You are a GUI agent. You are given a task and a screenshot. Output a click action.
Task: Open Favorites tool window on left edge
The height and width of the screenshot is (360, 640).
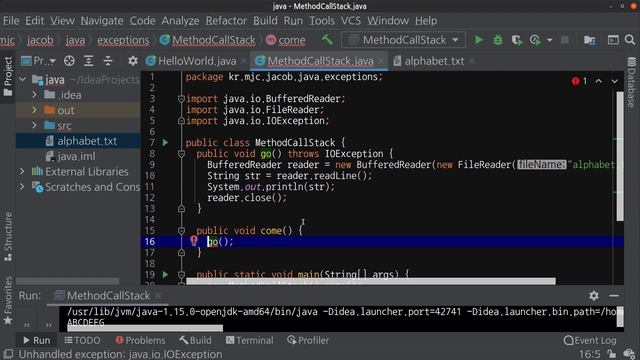pos(8,300)
